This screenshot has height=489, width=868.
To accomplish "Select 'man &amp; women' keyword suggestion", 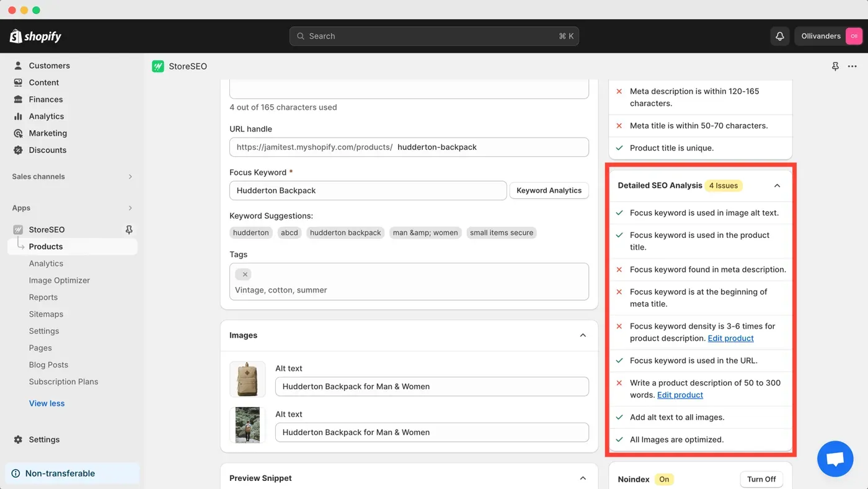I will click(425, 233).
